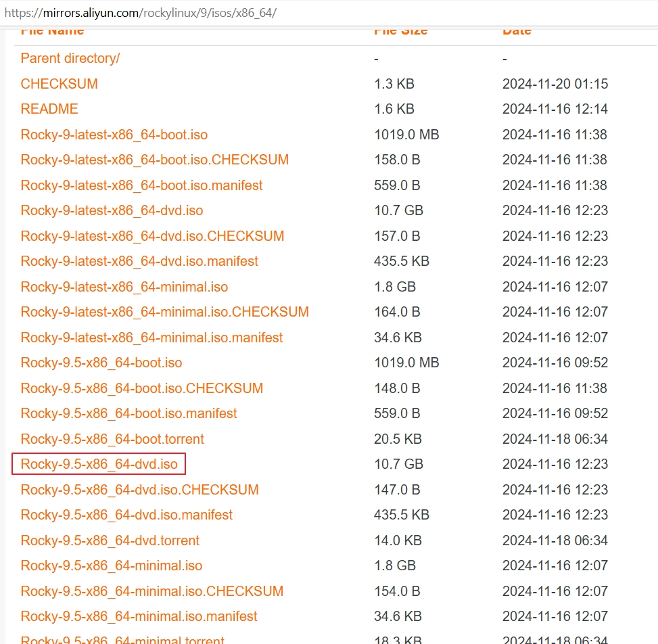Download Rocky-9.5-x86_64-dvd.torrent
658x644 pixels.
point(110,541)
